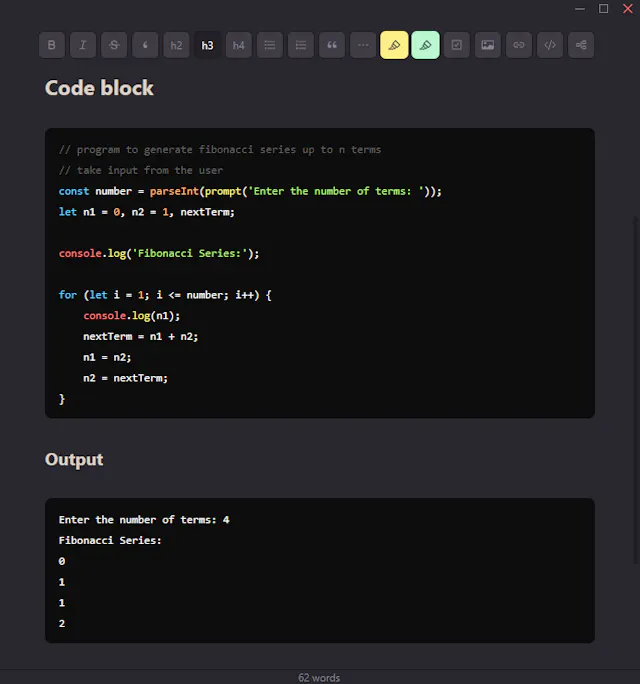Insert an image

tap(488, 45)
